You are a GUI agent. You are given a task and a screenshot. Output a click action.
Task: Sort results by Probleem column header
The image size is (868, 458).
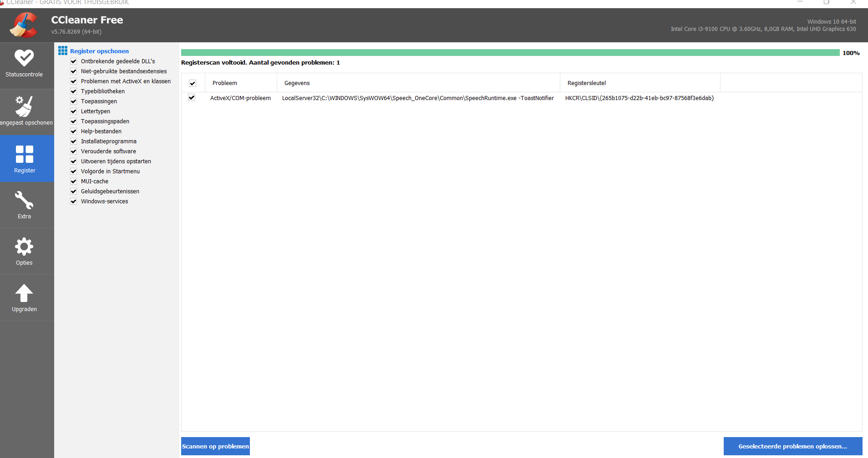(241, 83)
